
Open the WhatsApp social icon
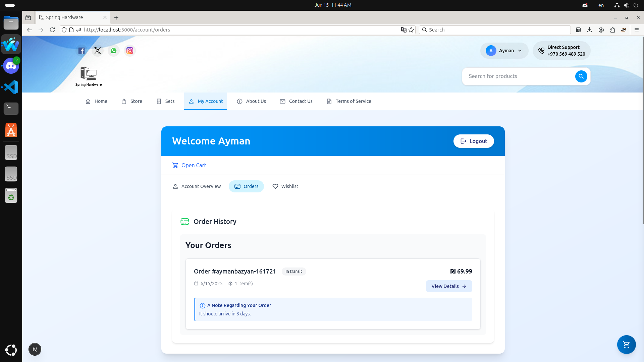click(x=114, y=51)
